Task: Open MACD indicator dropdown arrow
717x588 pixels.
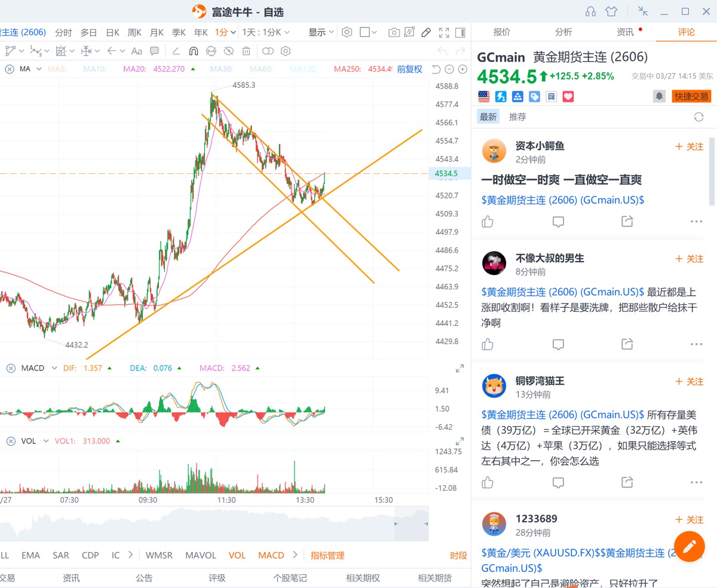Action: pos(54,368)
